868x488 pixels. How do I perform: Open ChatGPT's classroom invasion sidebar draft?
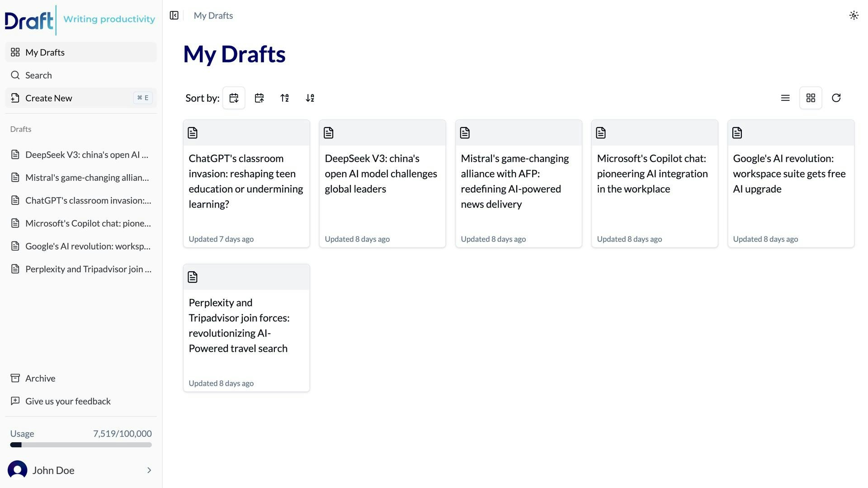click(x=81, y=200)
